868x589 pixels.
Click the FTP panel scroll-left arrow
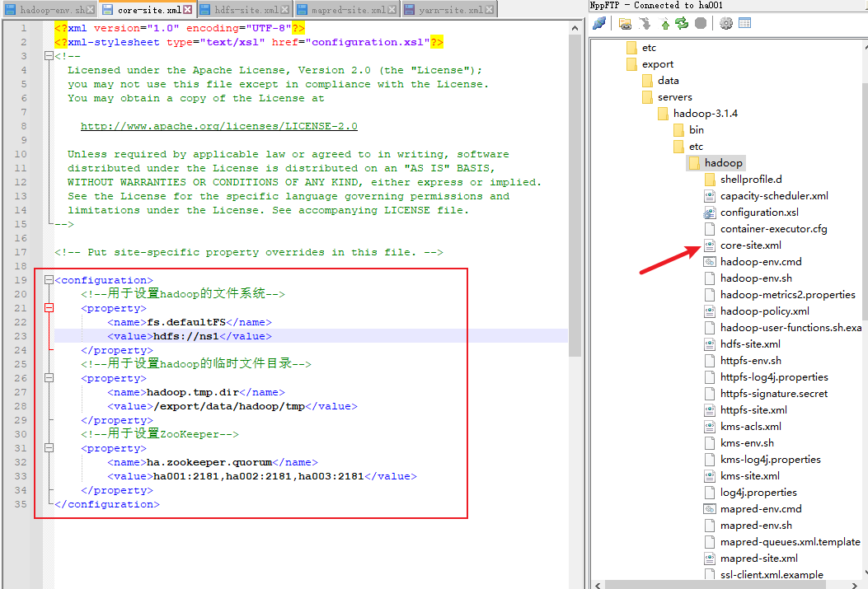coord(598,584)
